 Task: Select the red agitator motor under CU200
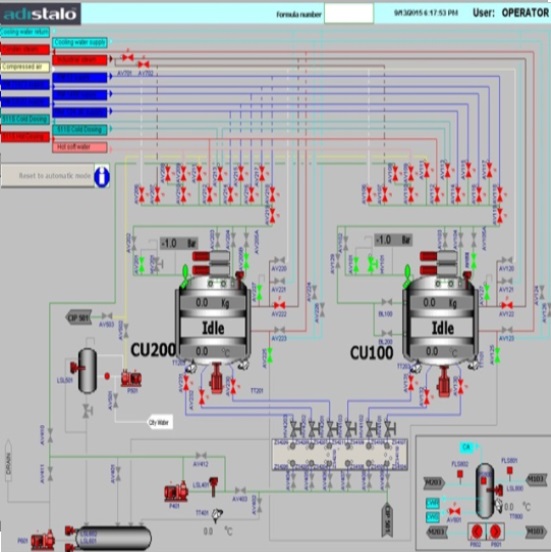pyautogui.click(x=216, y=378)
